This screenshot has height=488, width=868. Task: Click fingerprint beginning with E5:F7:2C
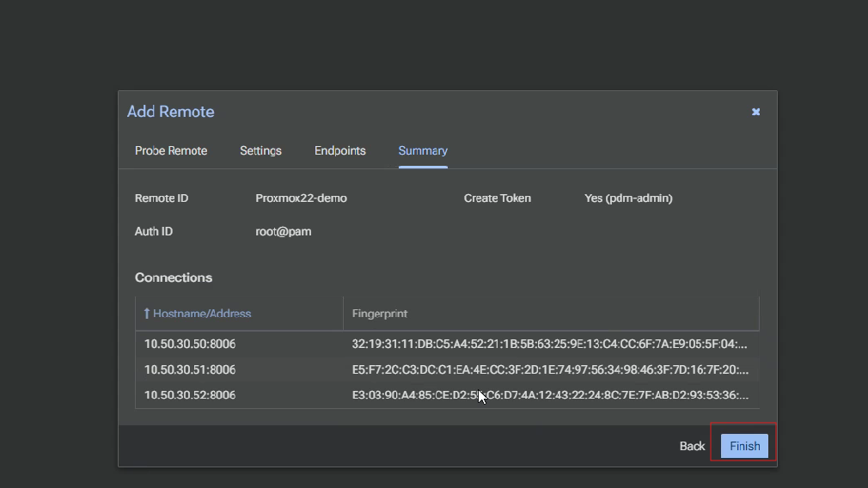point(549,369)
